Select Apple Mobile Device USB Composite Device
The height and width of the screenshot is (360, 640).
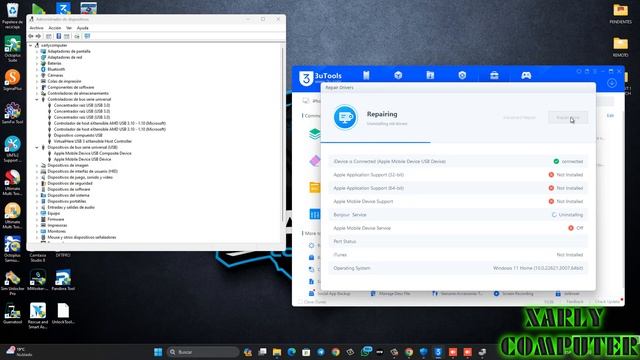tap(93, 153)
